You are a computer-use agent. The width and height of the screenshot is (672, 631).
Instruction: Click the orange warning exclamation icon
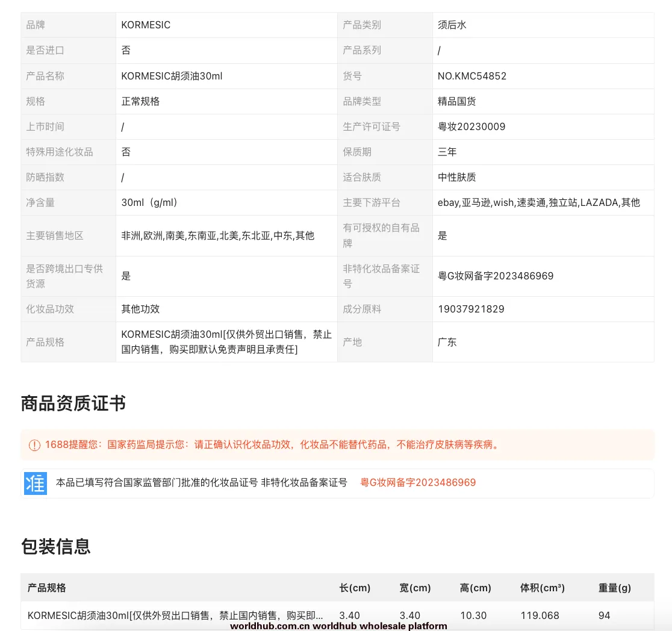(34, 446)
